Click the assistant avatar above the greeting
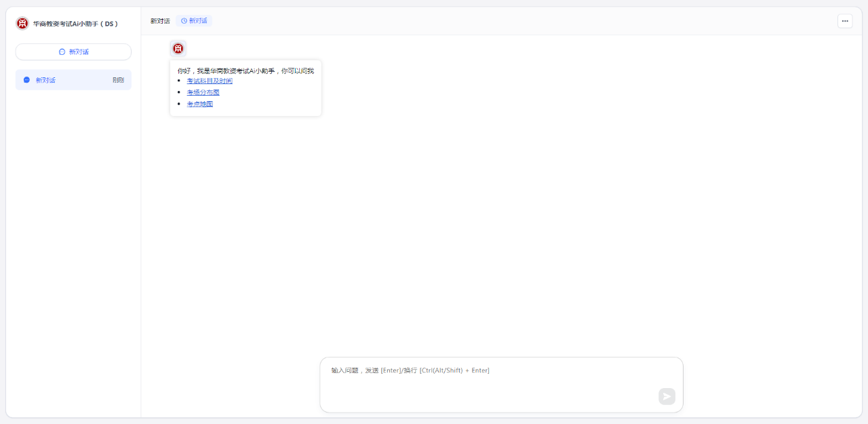Image resolution: width=868 pixels, height=424 pixels. 178,48
